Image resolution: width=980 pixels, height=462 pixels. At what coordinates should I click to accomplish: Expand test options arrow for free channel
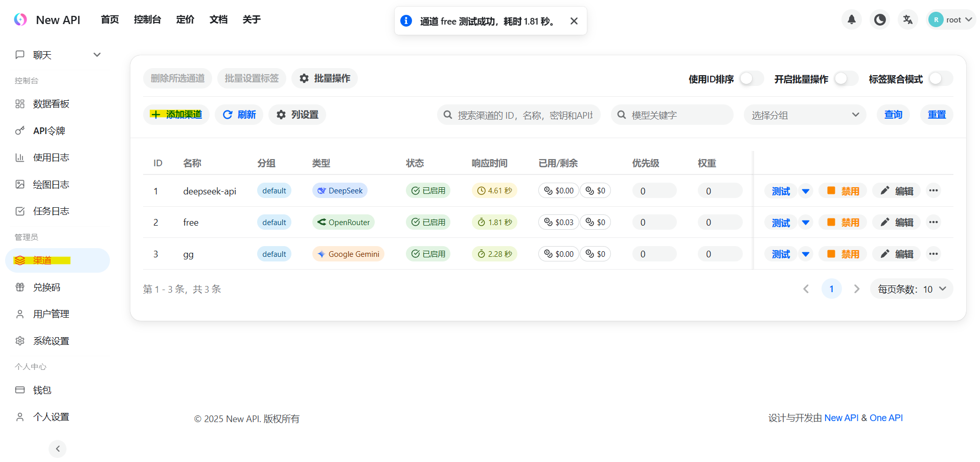coord(806,223)
